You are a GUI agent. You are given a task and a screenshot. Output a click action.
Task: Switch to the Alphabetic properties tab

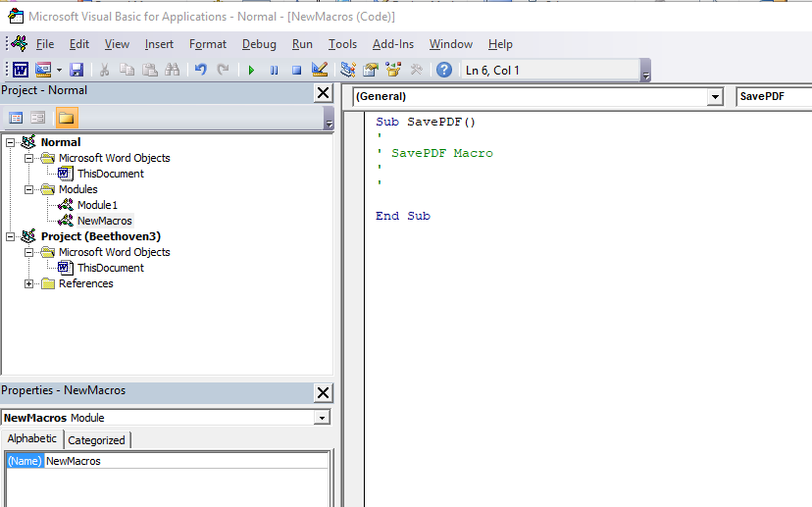(31, 438)
